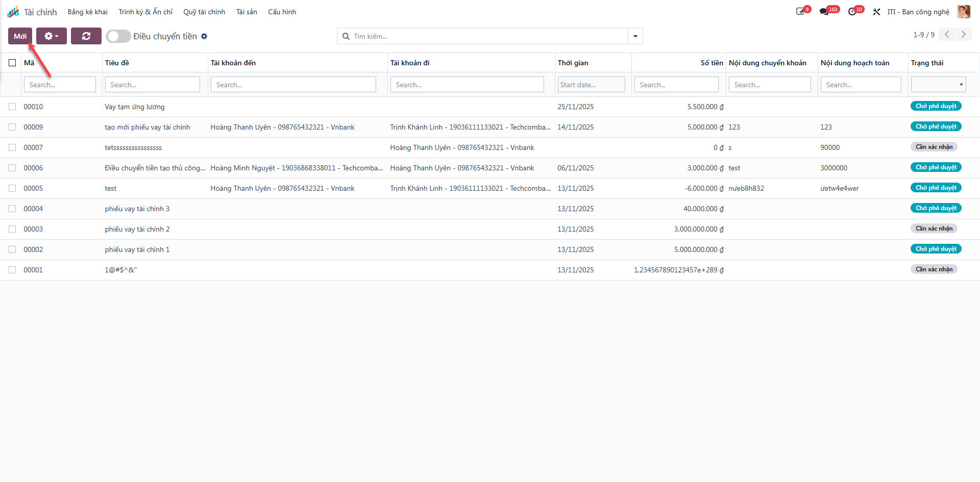Image resolution: width=980 pixels, height=482 pixels.
Task: Click the 1-9 / 9 pager counter
Action: 924,35
